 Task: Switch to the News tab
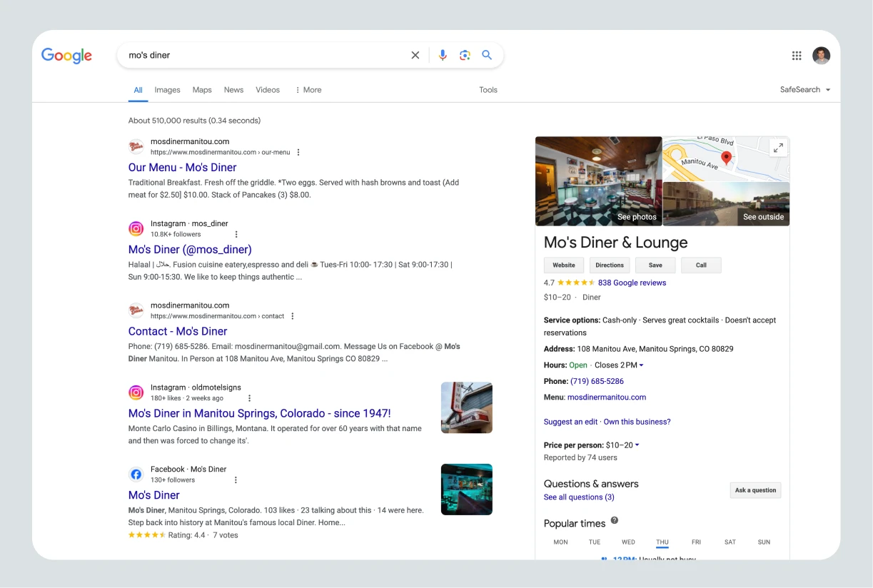233,90
